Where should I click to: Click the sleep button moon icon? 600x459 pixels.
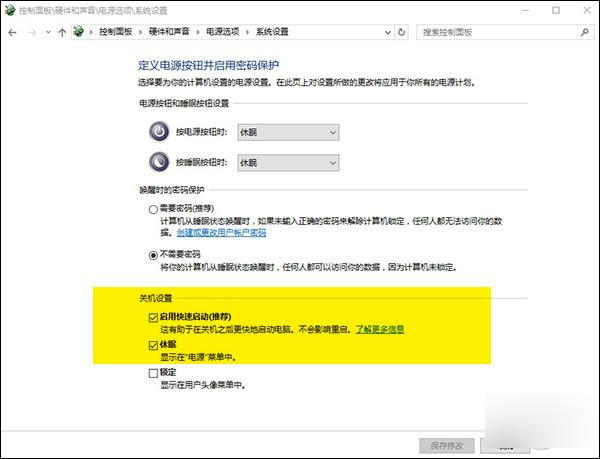(x=160, y=162)
